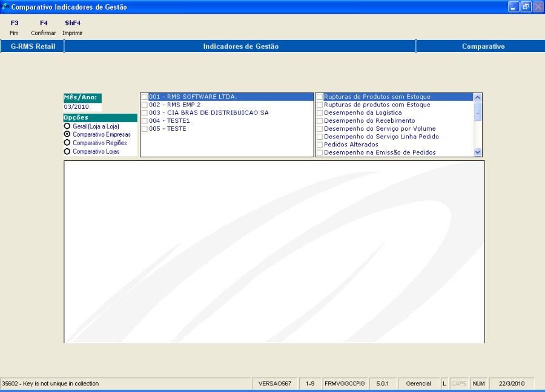Click the indicators list scroll up arrow
The width and height of the screenshot is (545, 392).
(478, 97)
